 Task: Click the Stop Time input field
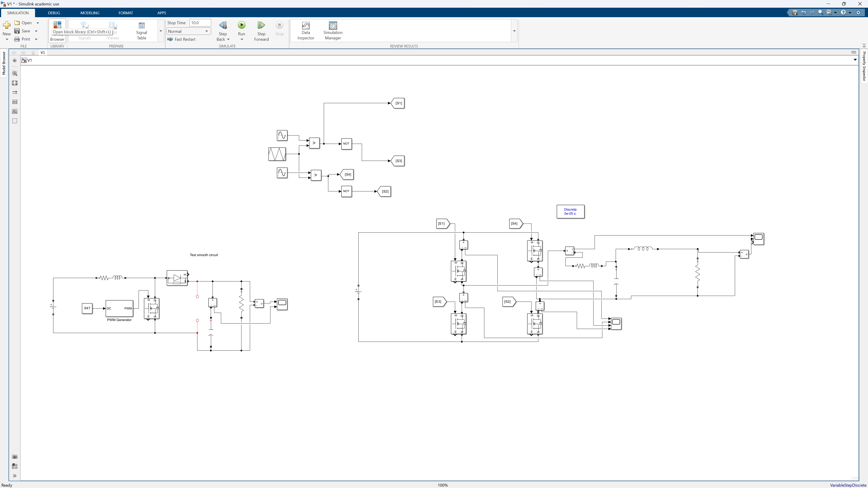click(x=200, y=23)
